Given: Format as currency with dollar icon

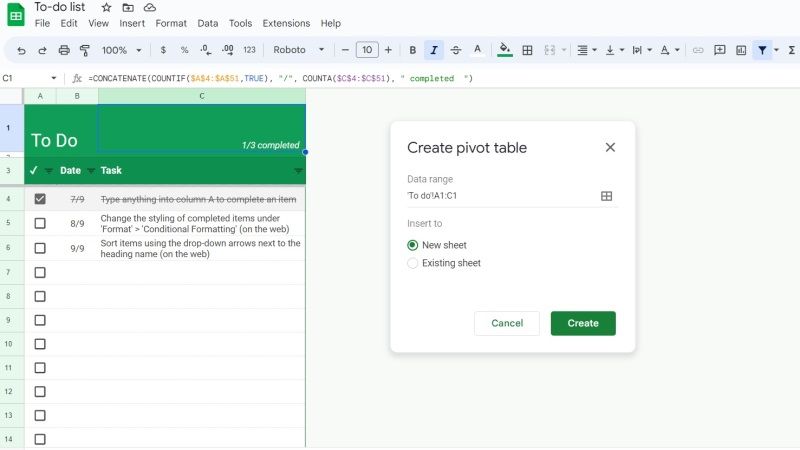Looking at the screenshot, I should (163, 50).
